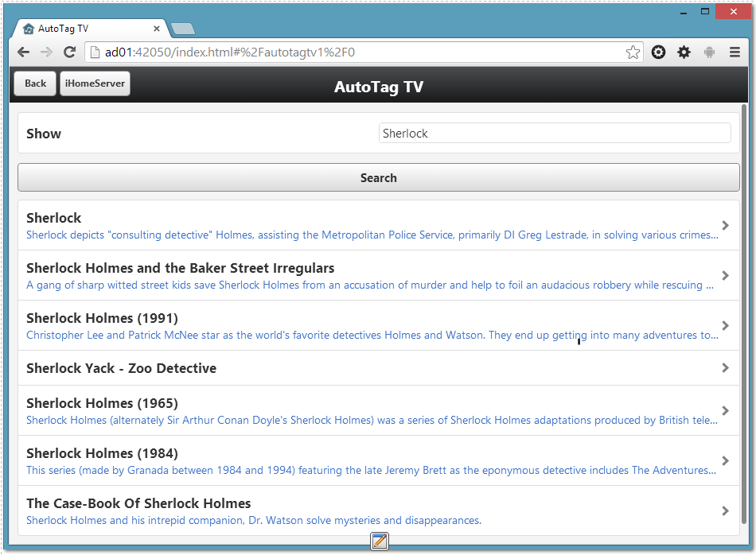Viewport: 756px width, 555px height.
Task: Click the pencil notepad icon at bottom
Action: (x=380, y=542)
